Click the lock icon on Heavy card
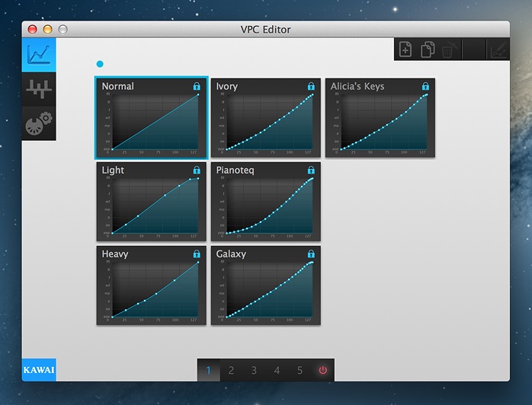This screenshot has width=532, height=405. coord(197,254)
